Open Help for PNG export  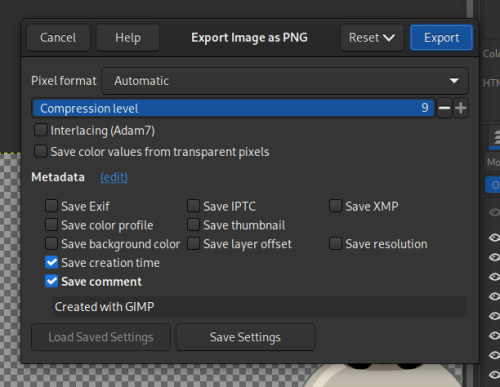point(128,38)
